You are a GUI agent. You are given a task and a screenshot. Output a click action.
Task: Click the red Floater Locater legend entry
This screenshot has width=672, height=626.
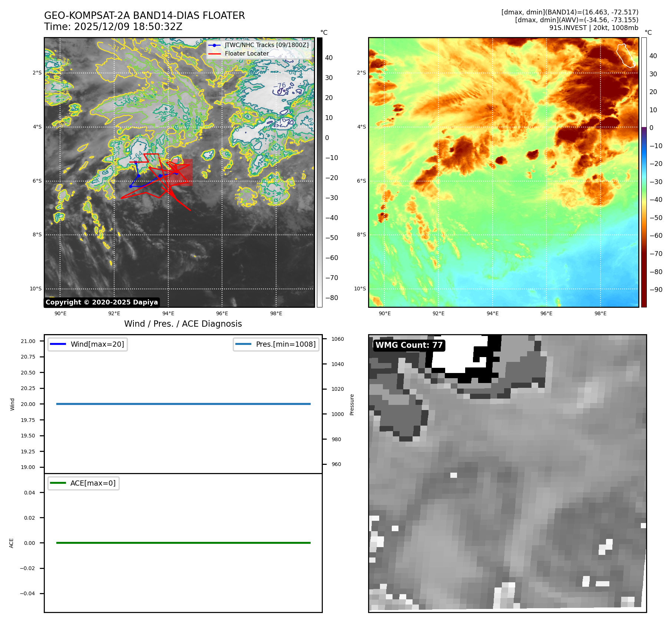[x=246, y=53]
